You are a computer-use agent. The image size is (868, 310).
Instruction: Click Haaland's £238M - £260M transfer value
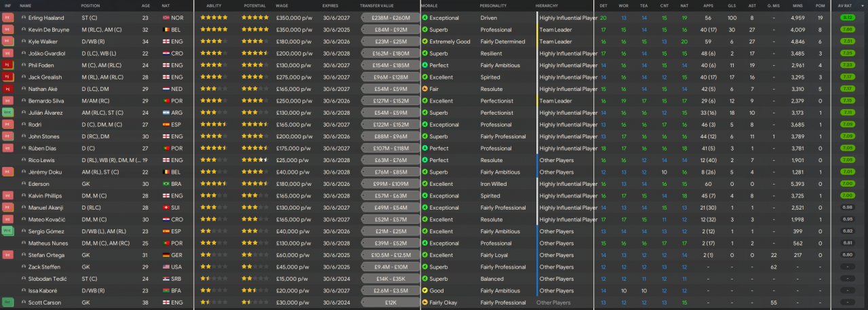pos(391,18)
